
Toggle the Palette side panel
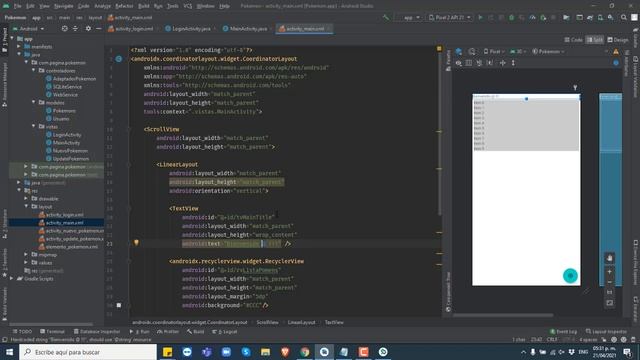448,60
